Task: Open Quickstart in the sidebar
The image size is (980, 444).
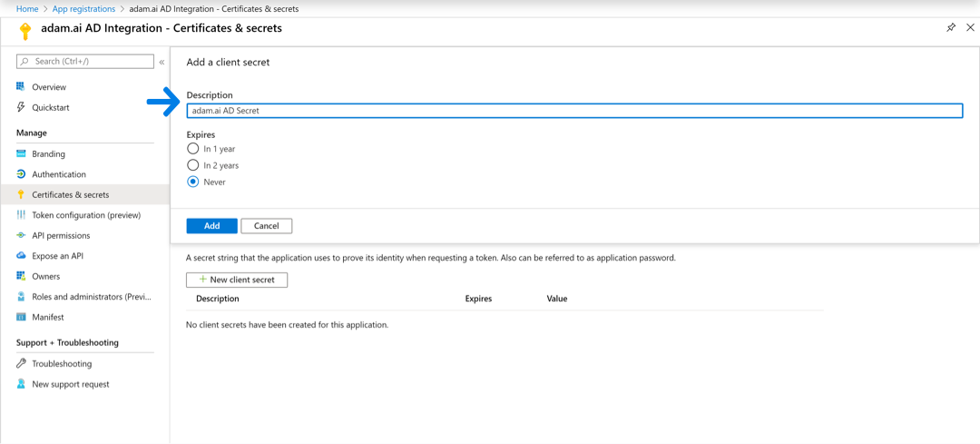Action: (x=51, y=107)
